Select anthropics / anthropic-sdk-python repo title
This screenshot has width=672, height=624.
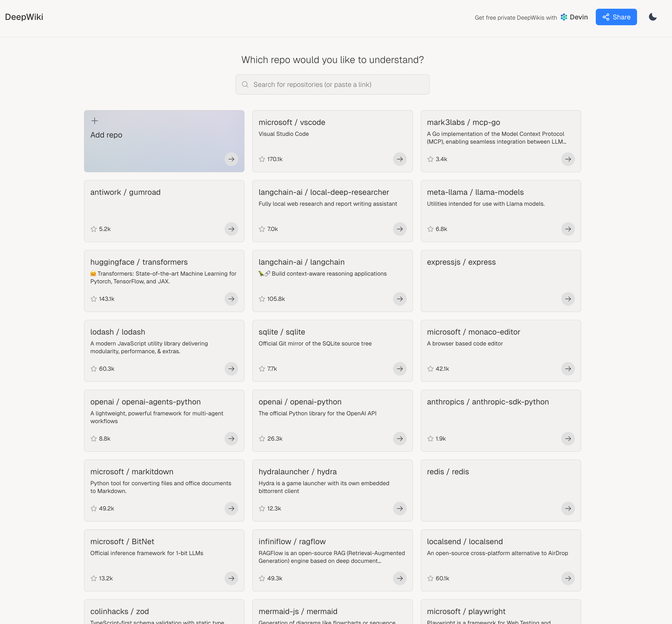pyautogui.click(x=487, y=402)
